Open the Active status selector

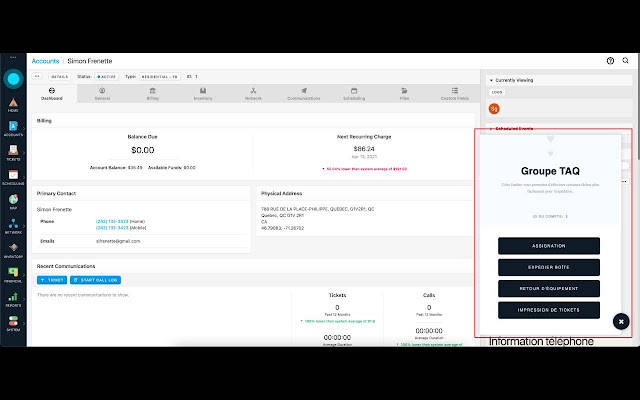tap(107, 76)
